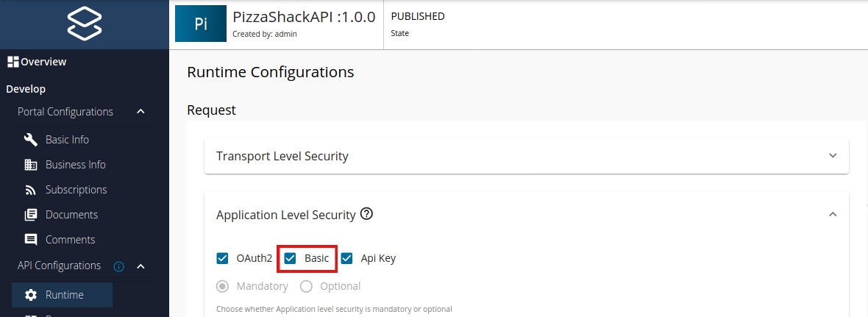
Task: Click the Overview dashboard icon
Action: click(13, 62)
